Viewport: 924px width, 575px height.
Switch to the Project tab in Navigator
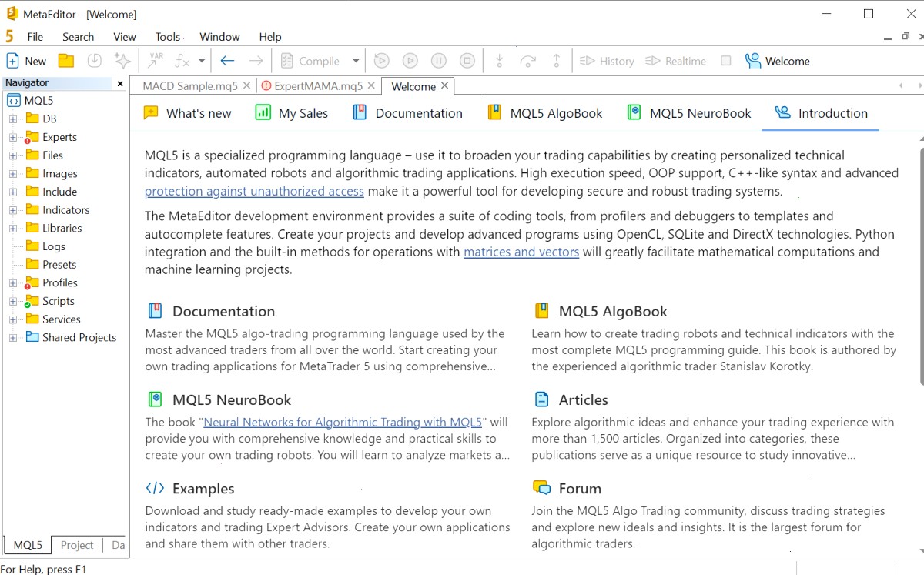[77, 545]
